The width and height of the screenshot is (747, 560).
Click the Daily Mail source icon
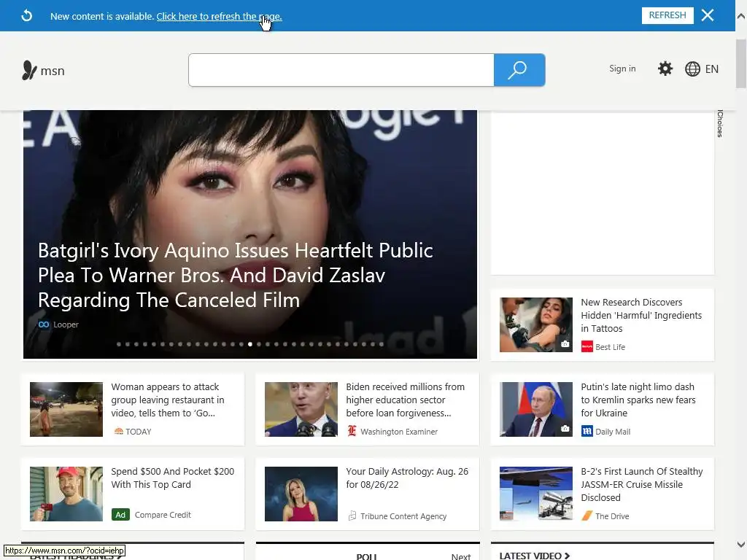click(587, 431)
